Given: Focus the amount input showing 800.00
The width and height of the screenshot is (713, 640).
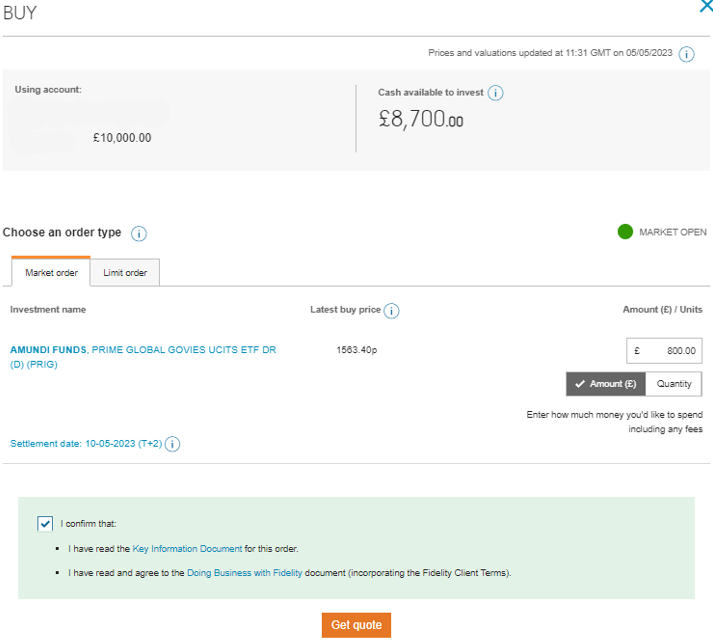Looking at the screenshot, I should [x=664, y=351].
